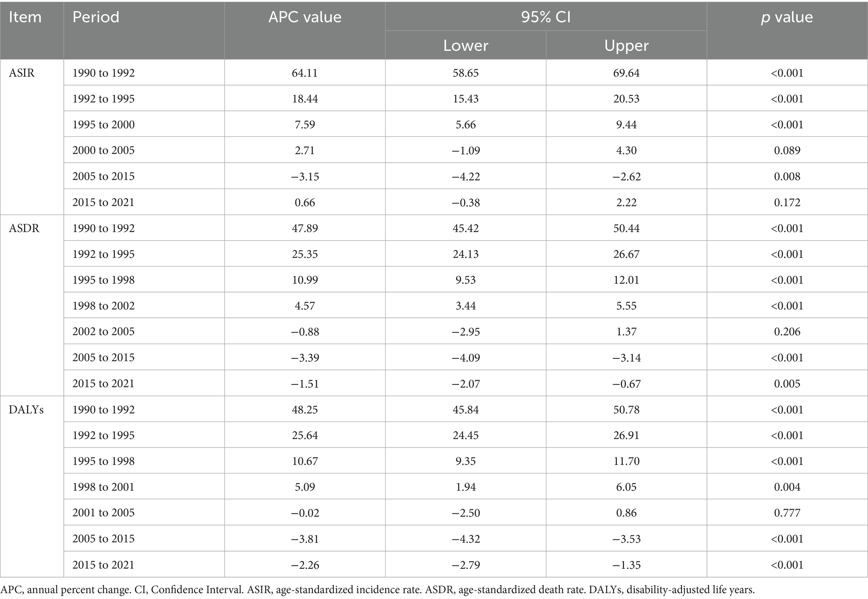Click the APC value cell 64.11
The width and height of the screenshot is (868, 599).
[305, 73]
